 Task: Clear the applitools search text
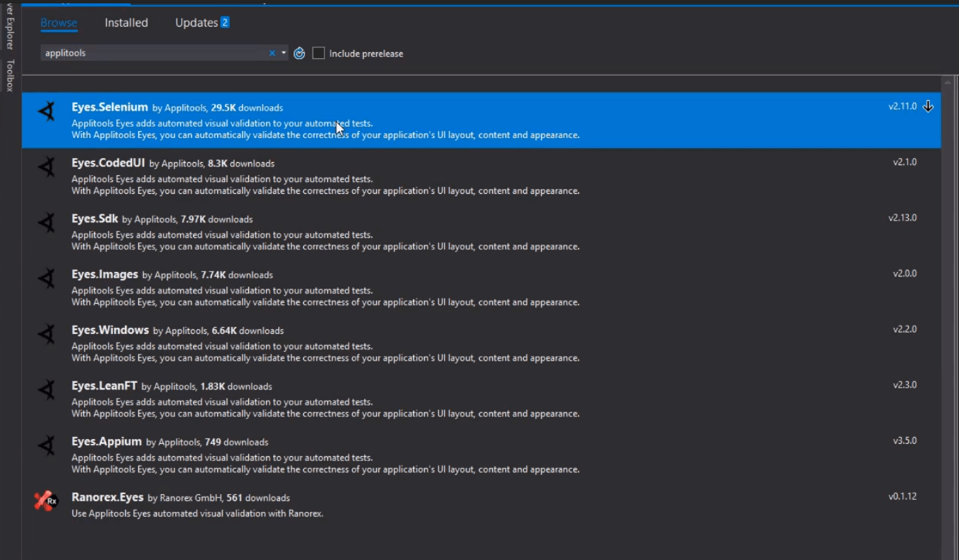272,53
